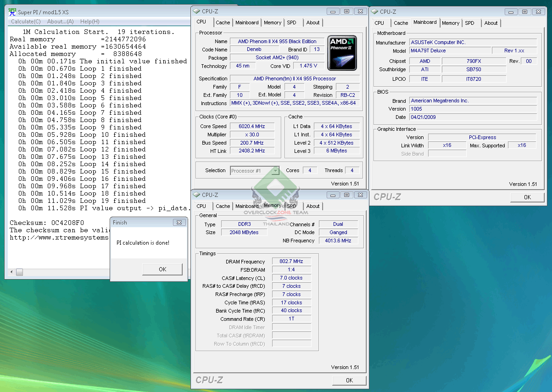Click the BIOS Date 04/21/2009 field
Image resolution: width=552 pixels, height=392 pixels.
click(x=473, y=117)
